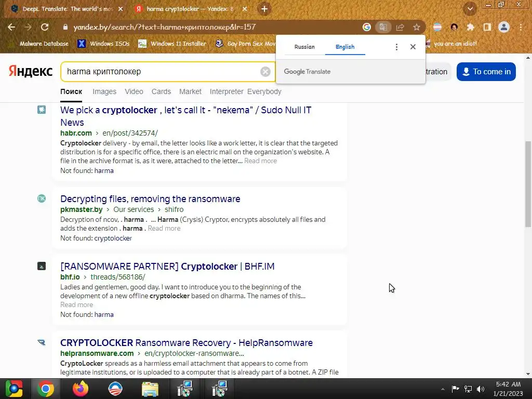Screen dimensions: 532x399
Task: Click the pkmaster result favicon
Action: pos(42,198)
